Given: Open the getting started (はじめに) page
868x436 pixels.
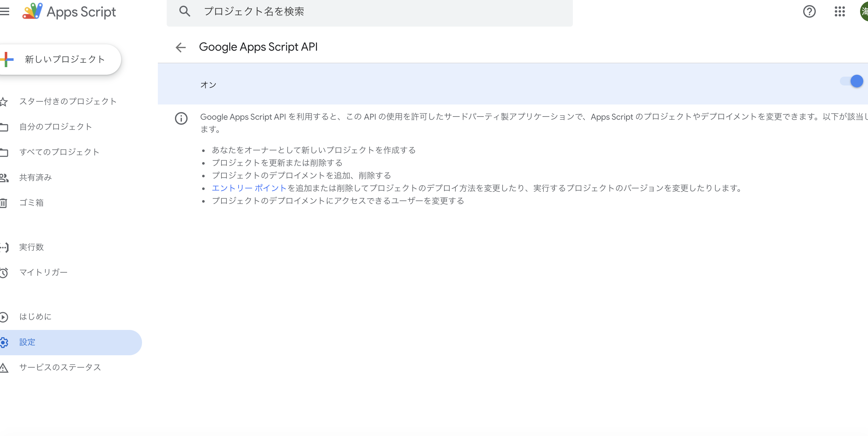Looking at the screenshot, I should coord(35,316).
